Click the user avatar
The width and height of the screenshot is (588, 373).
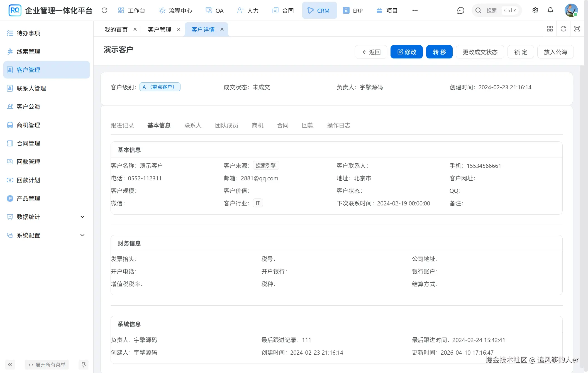571,10
